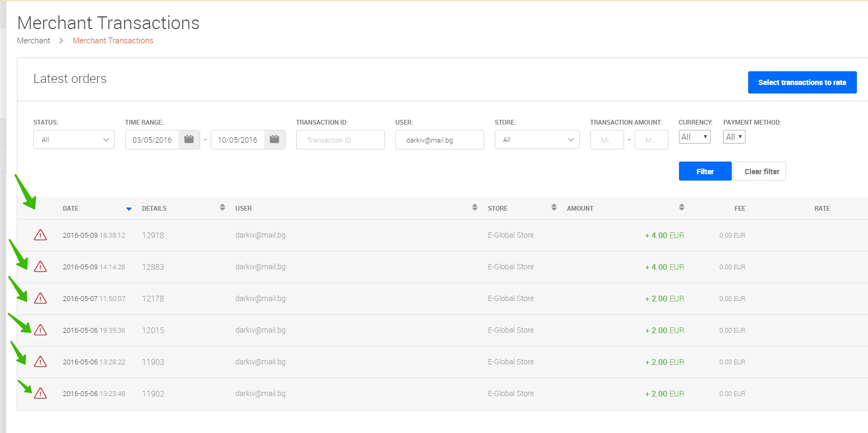868x433 pixels.
Task: Sort table by Date column arrow
Action: [x=129, y=209]
